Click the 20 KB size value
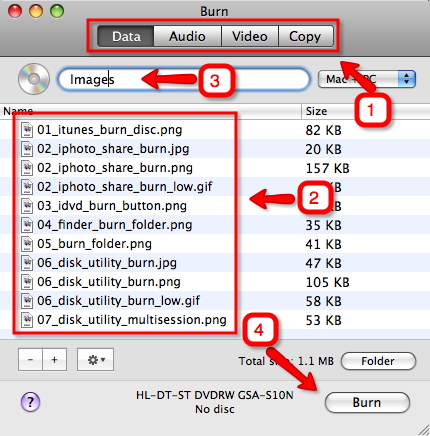Image resolution: width=430 pixels, height=436 pixels. pos(323,149)
